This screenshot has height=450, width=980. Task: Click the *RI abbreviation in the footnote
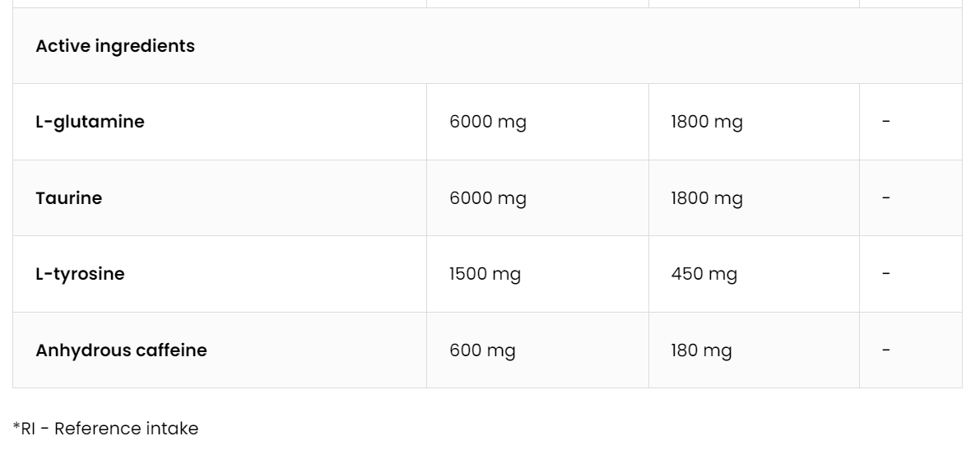[24, 429]
